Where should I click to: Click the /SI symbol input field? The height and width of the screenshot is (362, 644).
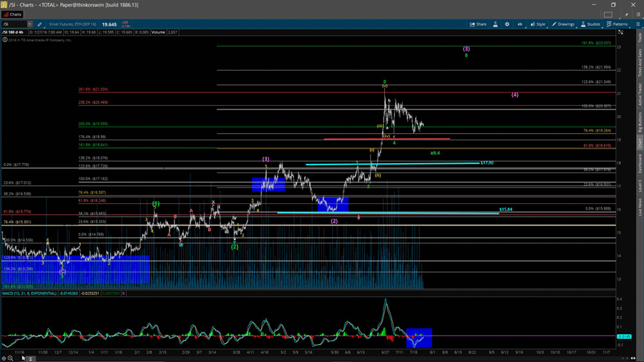(14, 24)
